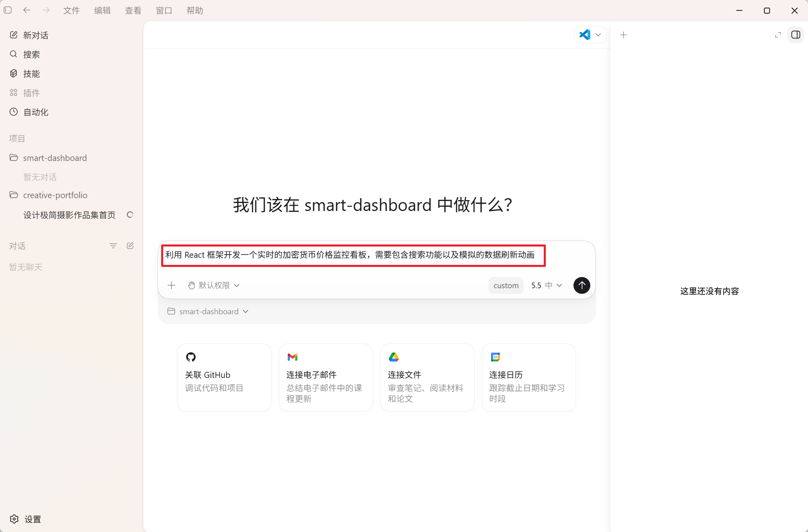Image resolution: width=808 pixels, height=532 pixels.
Task: Open the 默认权限 dropdown
Action: pos(214,285)
